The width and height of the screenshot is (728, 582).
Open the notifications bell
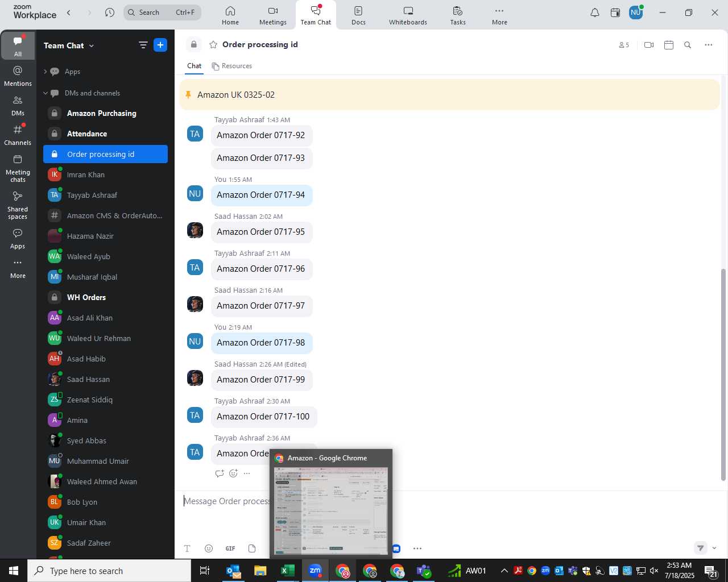click(x=595, y=13)
